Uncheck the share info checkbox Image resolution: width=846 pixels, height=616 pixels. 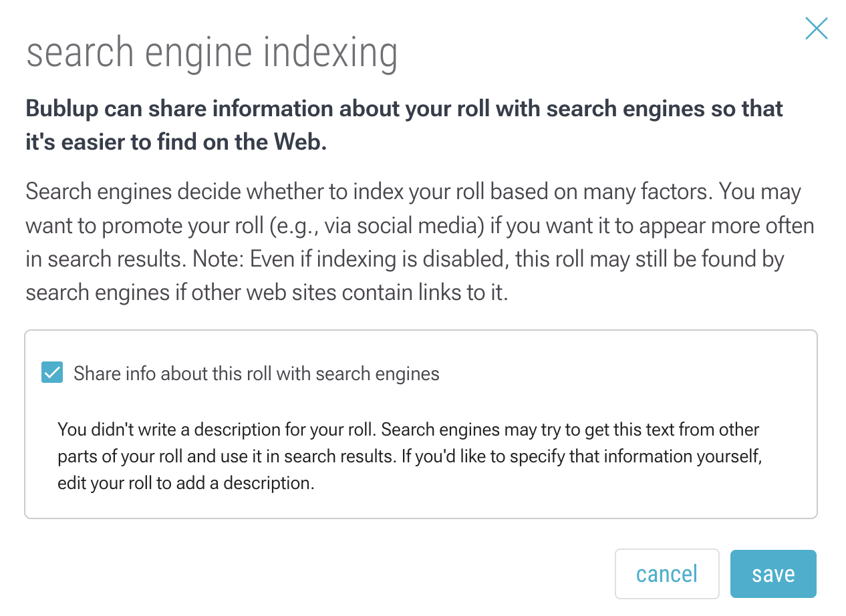[52, 372]
